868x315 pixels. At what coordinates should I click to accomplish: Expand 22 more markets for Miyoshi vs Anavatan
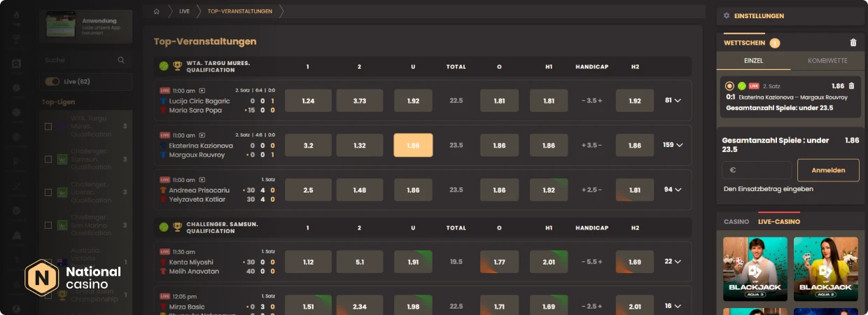673,262
